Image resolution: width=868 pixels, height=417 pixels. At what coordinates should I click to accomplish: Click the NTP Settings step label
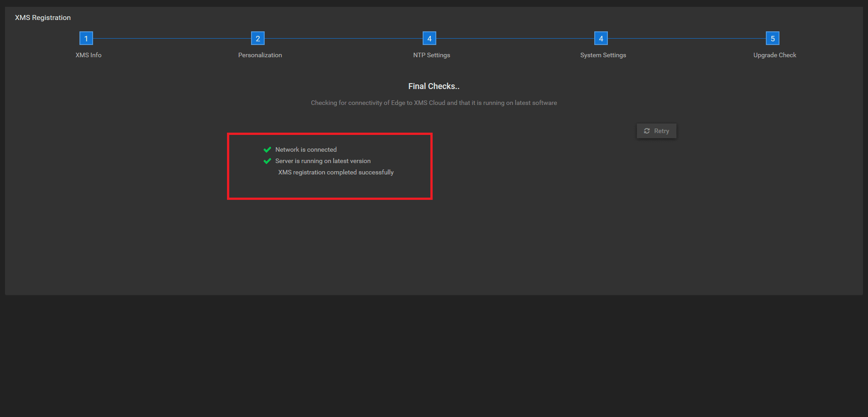coord(432,55)
